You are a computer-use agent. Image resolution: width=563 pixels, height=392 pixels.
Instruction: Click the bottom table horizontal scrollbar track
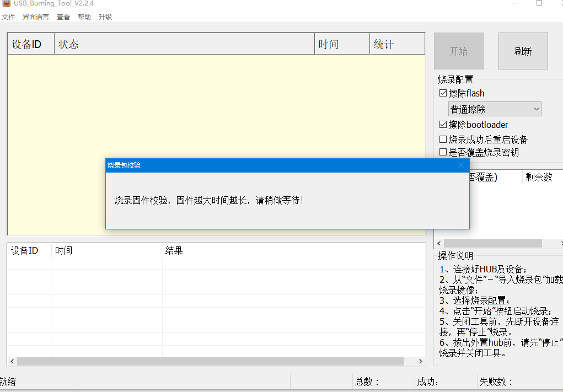point(411,362)
